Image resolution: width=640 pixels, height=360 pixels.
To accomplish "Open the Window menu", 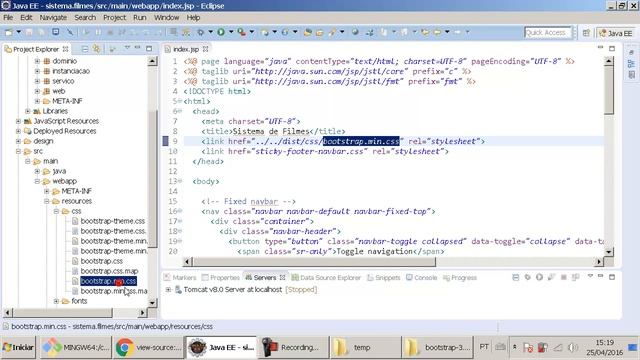I will pos(166,18).
